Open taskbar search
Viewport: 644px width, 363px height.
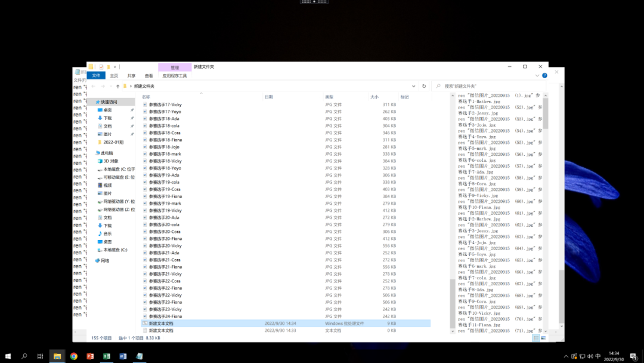[24, 356]
